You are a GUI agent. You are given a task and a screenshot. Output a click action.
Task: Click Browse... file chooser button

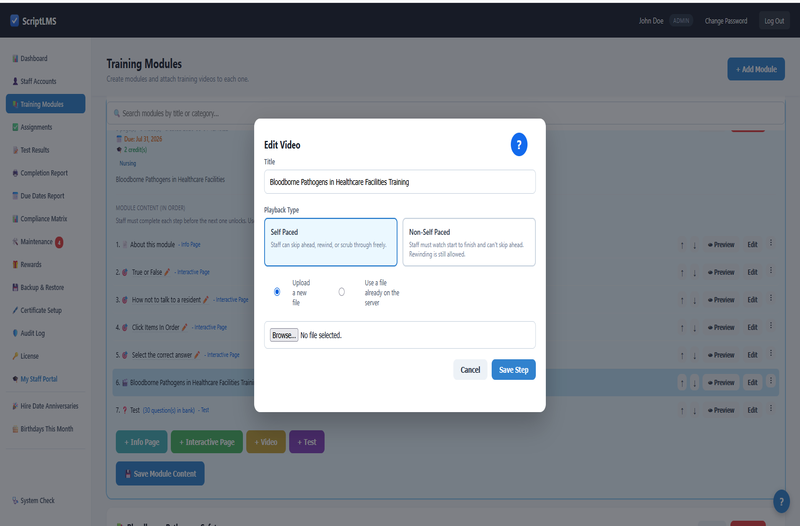[284, 335]
